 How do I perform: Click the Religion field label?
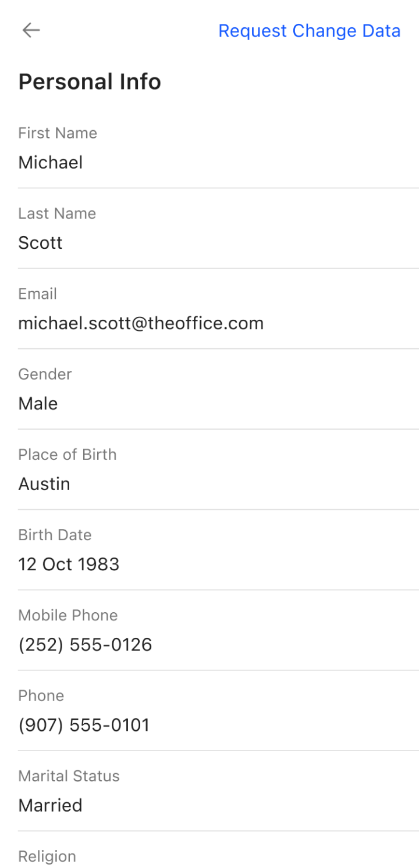47,856
